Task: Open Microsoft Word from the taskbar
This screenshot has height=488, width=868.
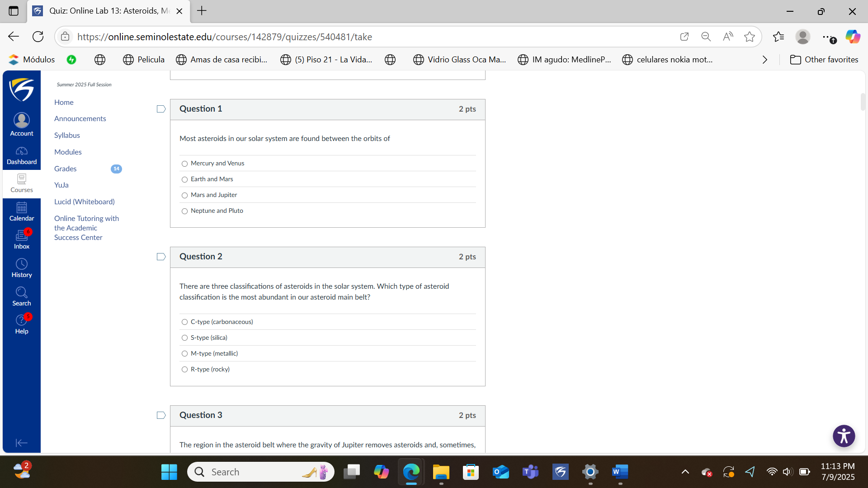Action: click(x=620, y=471)
